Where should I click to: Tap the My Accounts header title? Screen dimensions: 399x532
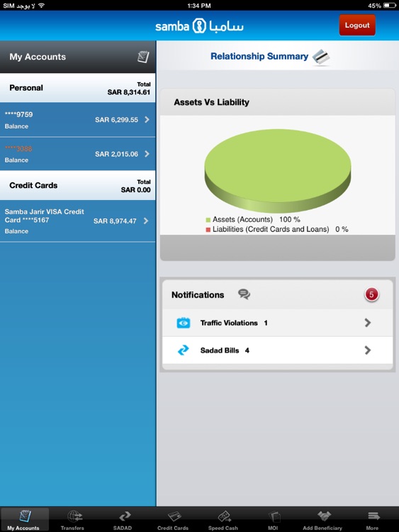pyautogui.click(x=38, y=57)
